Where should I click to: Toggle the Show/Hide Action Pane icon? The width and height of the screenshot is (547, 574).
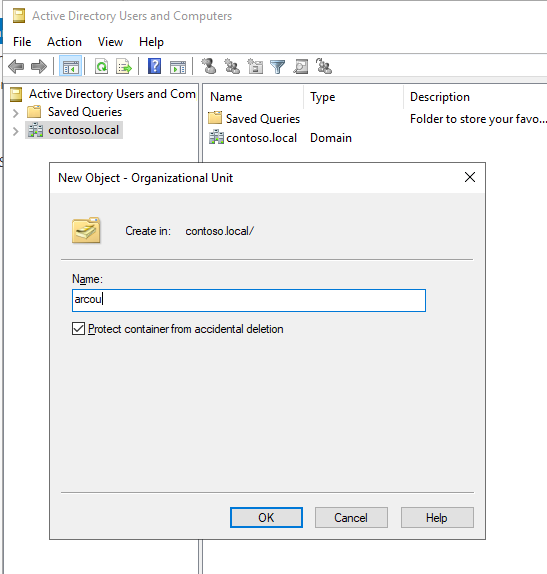[178, 67]
